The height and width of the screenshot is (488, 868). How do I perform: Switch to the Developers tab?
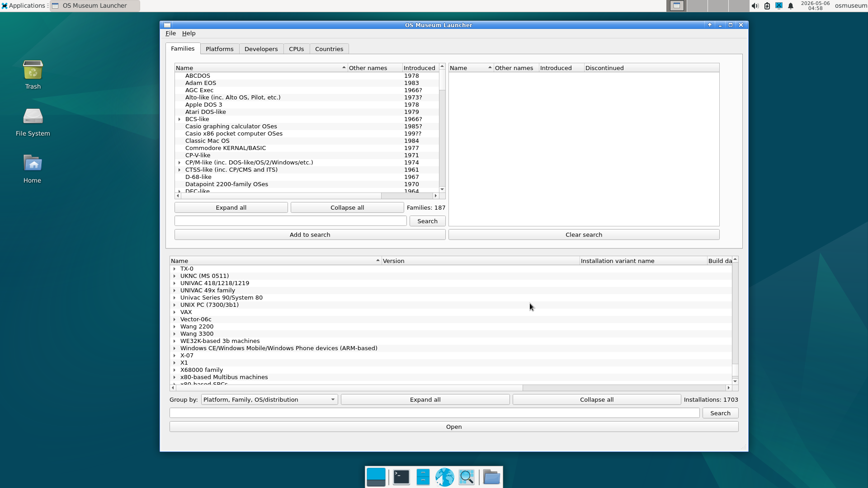pyautogui.click(x=261, y=49)
